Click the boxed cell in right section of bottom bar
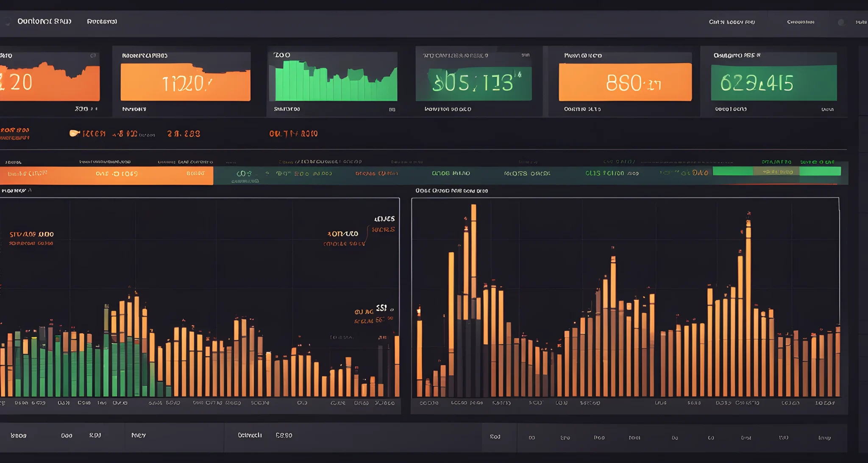The height and width of the screenshot is (463, 868). (x=499, y=437)
